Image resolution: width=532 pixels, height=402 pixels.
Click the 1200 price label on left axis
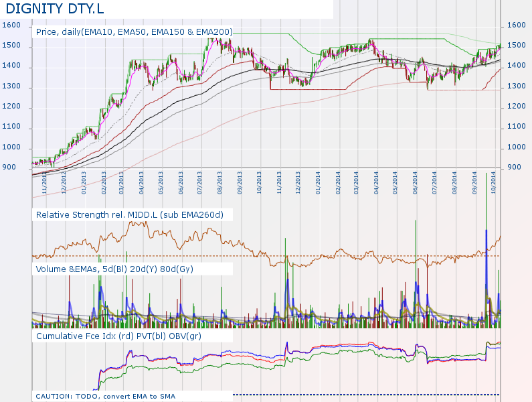(x=11, y=106)
